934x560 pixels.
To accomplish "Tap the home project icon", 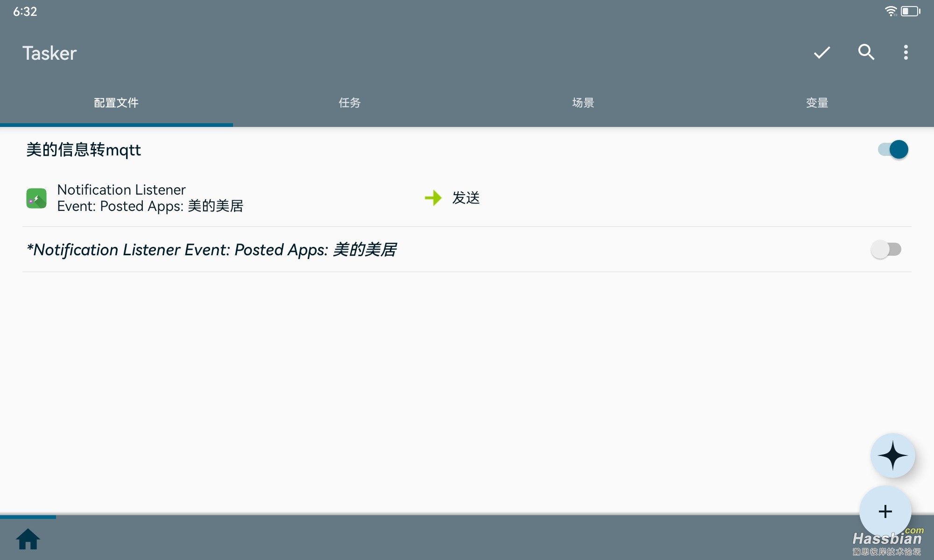I will click(x=28, y=539).
